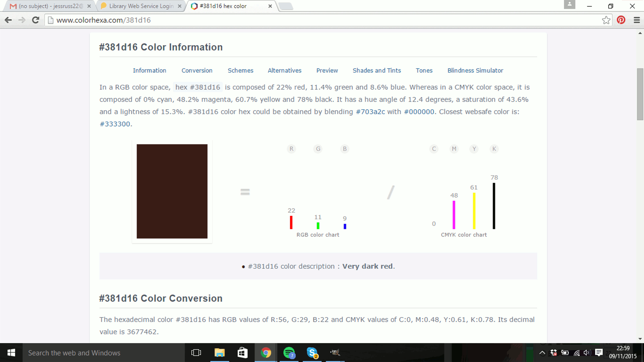Open a new tab using the new-tab button
Image resolution: width=644 pixels, height=362 pixels.
[286, 6]
